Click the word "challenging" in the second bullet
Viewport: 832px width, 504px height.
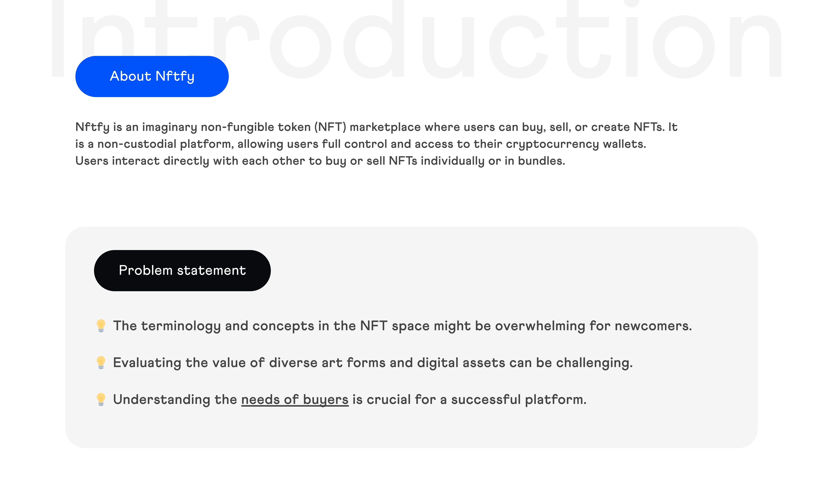(594, 363)
